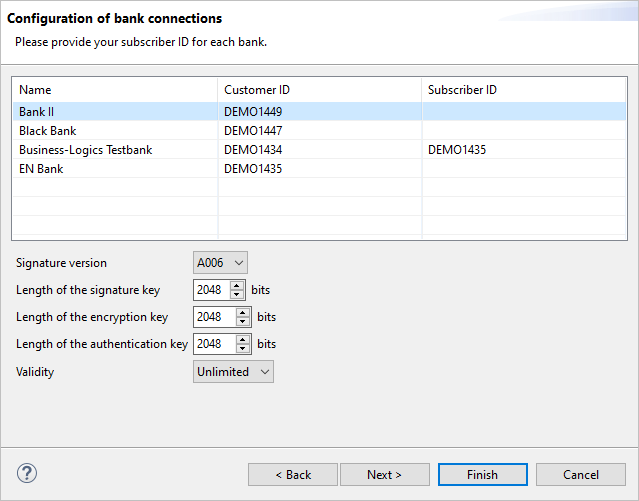639x501 pixels.
Task: Click the help question mark icon
Action: (27, 473)
